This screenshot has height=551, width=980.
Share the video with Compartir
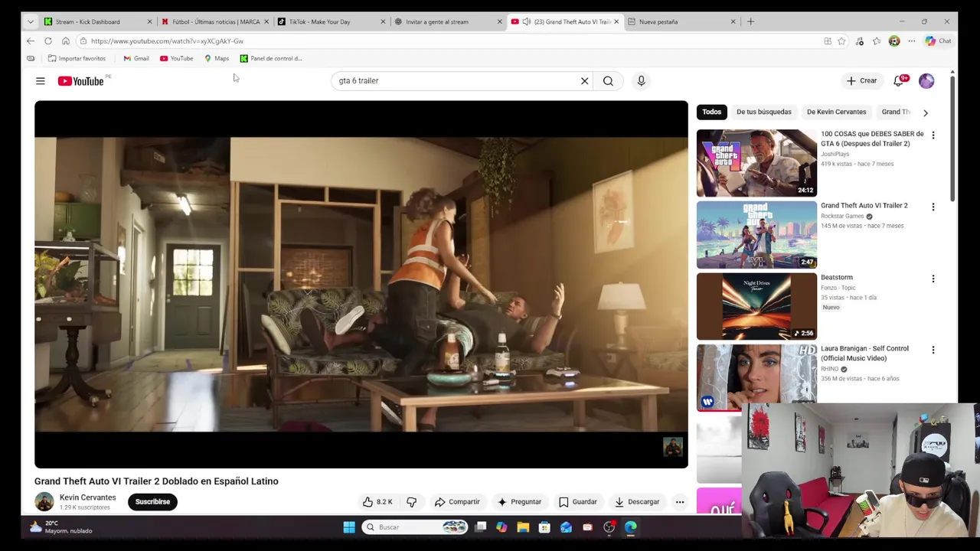[x=457, y=502]
